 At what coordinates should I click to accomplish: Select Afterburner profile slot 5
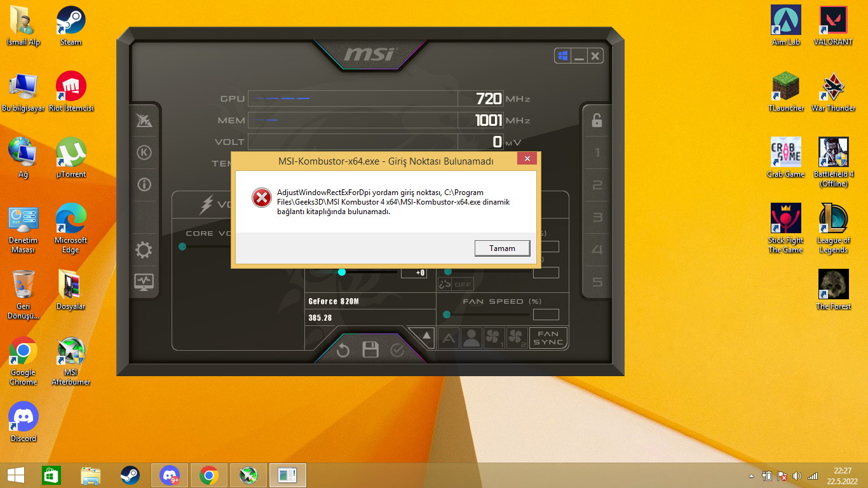pyautogui.click(x=597, y=282)
